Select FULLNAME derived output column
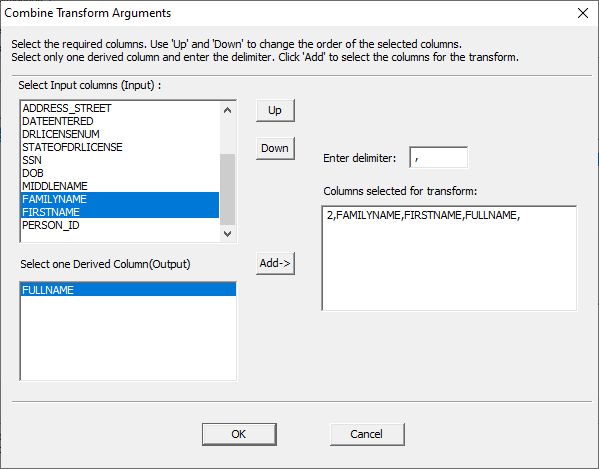 (x=128, y=290)
